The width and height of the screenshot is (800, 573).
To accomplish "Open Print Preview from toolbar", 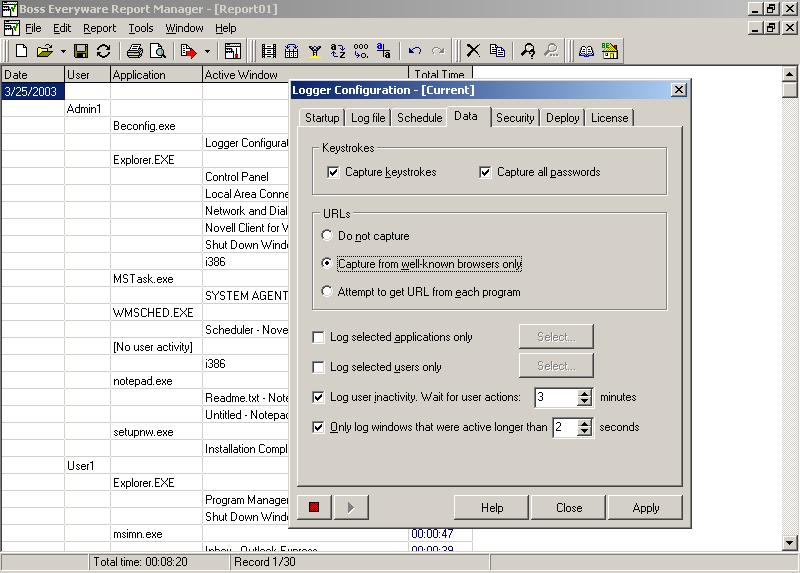I will click(157, 51).
